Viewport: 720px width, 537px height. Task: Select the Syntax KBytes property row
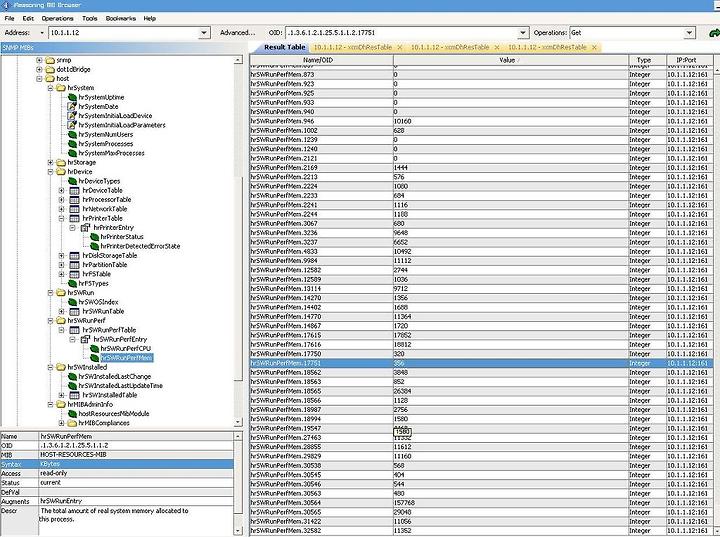point(117,464)
